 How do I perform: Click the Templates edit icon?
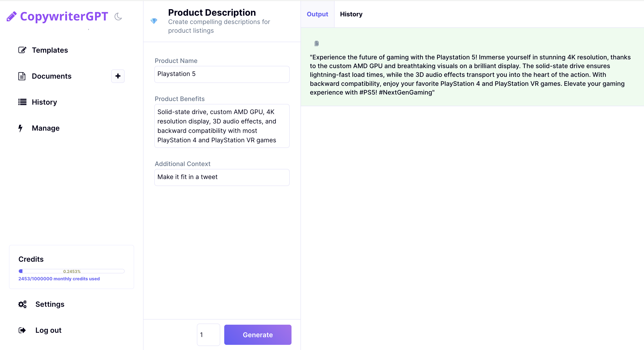[x=22, y=50]
